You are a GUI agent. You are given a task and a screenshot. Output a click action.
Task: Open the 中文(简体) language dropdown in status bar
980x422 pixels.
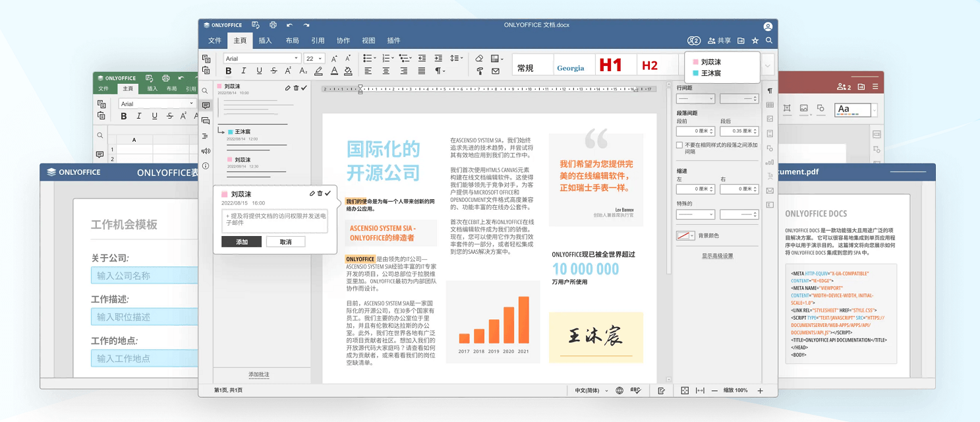click(591, 390)
